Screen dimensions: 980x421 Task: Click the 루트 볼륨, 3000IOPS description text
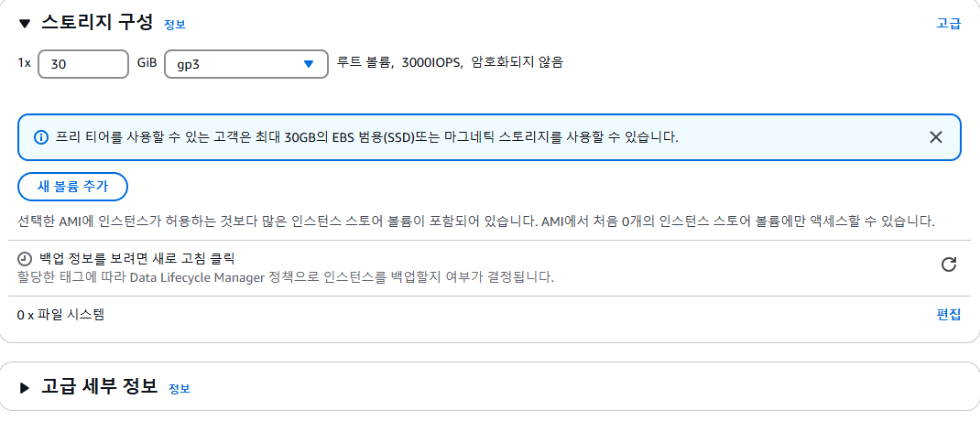[x=450, y=62]
